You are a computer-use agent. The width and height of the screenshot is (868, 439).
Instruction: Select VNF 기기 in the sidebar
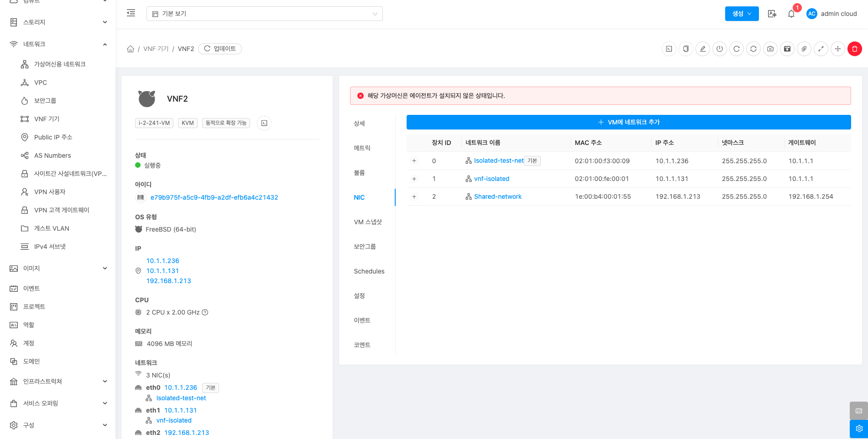tap(47, 119)
